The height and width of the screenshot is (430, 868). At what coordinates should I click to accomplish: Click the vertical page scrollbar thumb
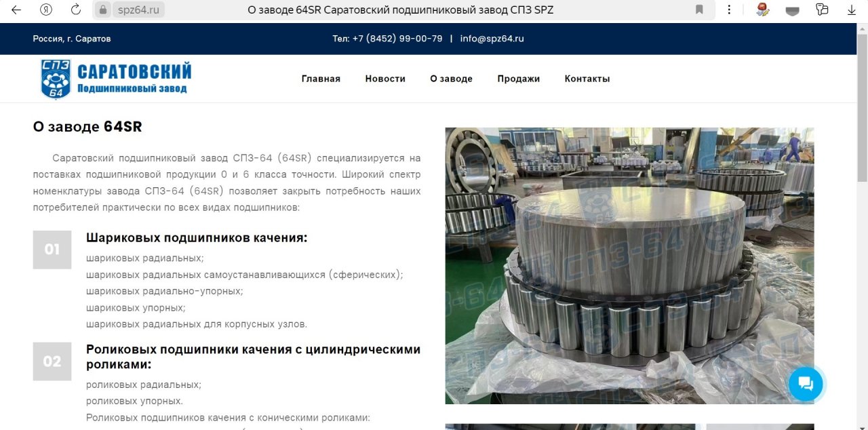862,109
